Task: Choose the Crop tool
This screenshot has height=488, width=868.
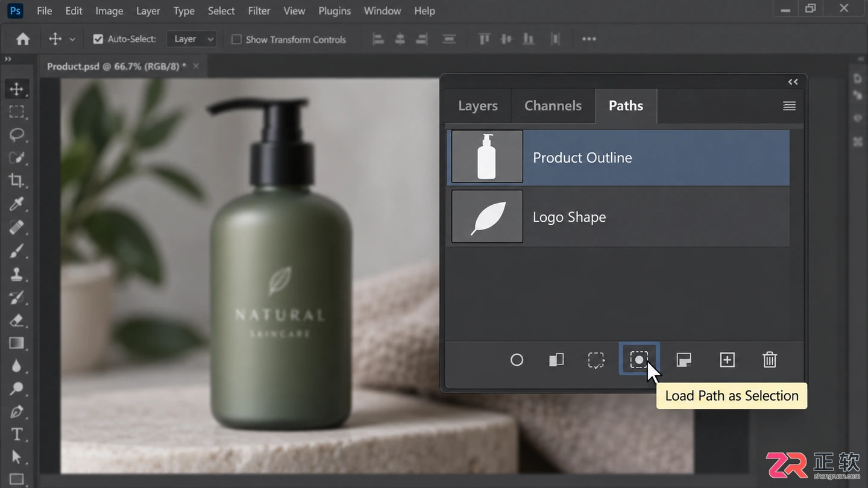Action: 16,180
